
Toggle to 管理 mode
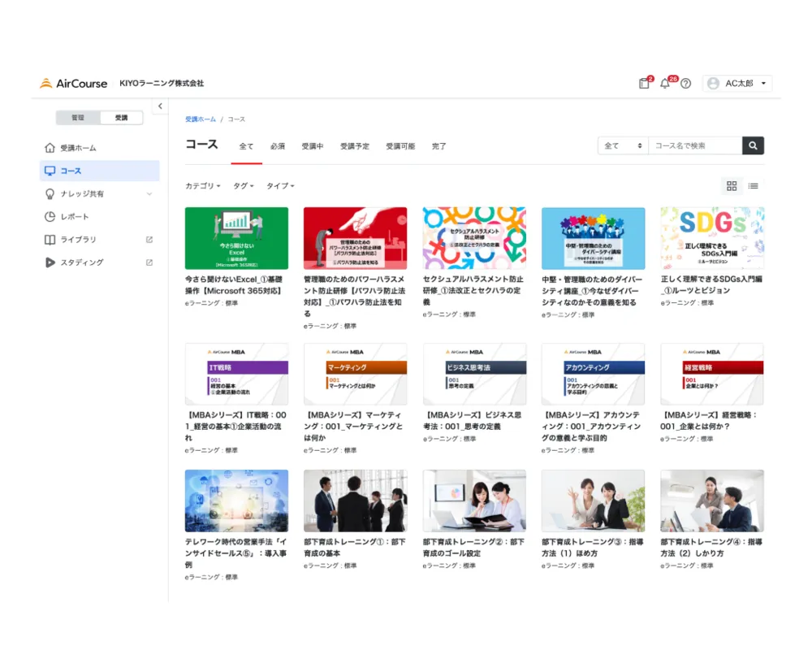click(78, 118)
